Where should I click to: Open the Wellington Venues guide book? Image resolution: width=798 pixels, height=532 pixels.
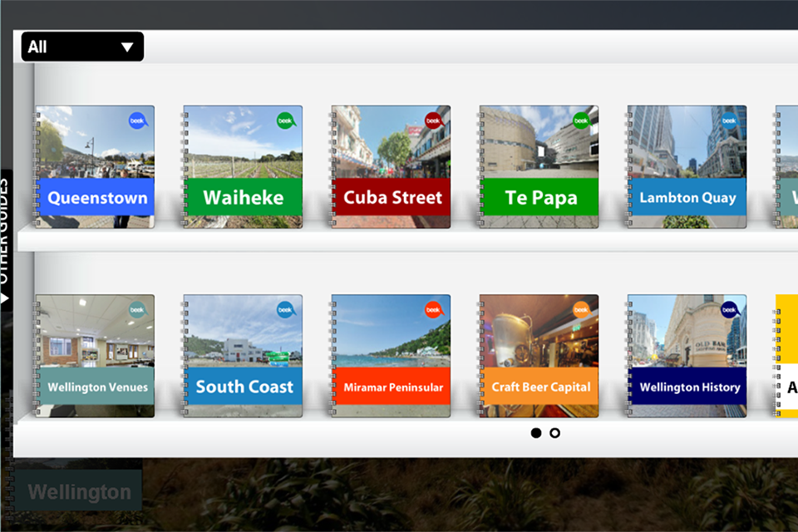pos(95,356)
